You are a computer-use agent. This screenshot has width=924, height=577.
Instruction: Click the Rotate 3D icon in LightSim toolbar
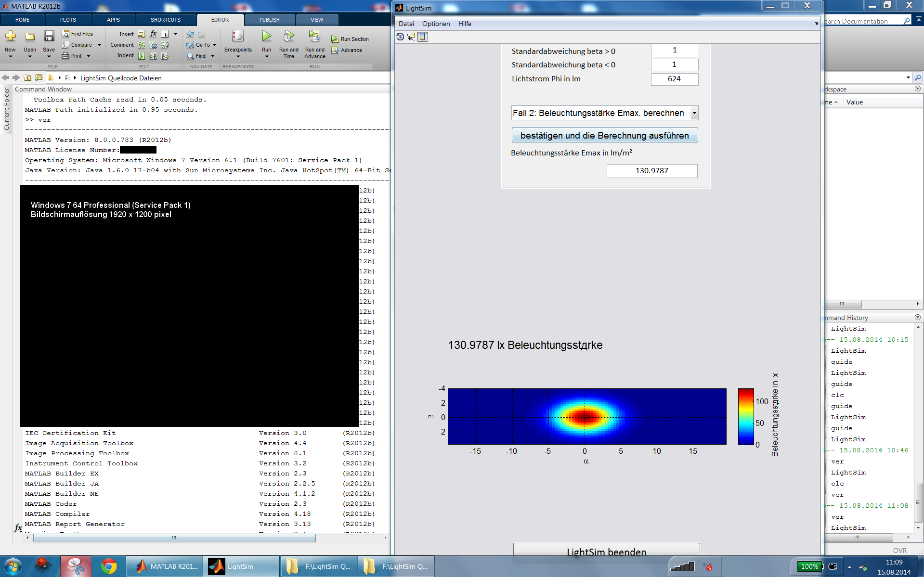click(x=400, y=37)
